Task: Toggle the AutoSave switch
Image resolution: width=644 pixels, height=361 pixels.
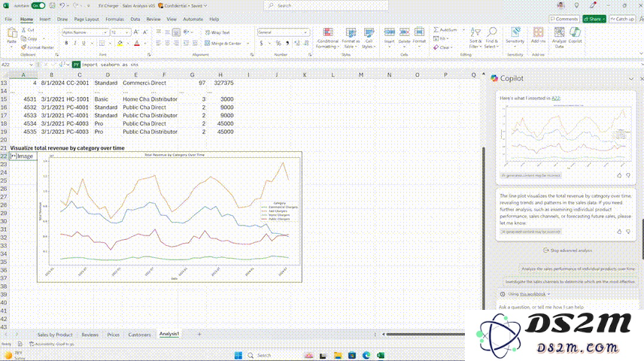Action: pyautogui.click(x=38, y=6)
